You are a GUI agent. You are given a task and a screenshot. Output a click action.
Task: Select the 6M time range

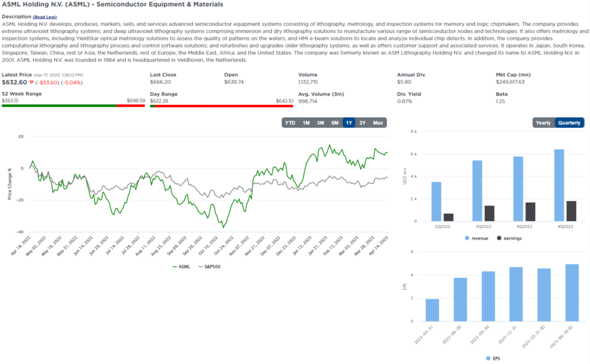pyautogui.click(x=335, y=122)
